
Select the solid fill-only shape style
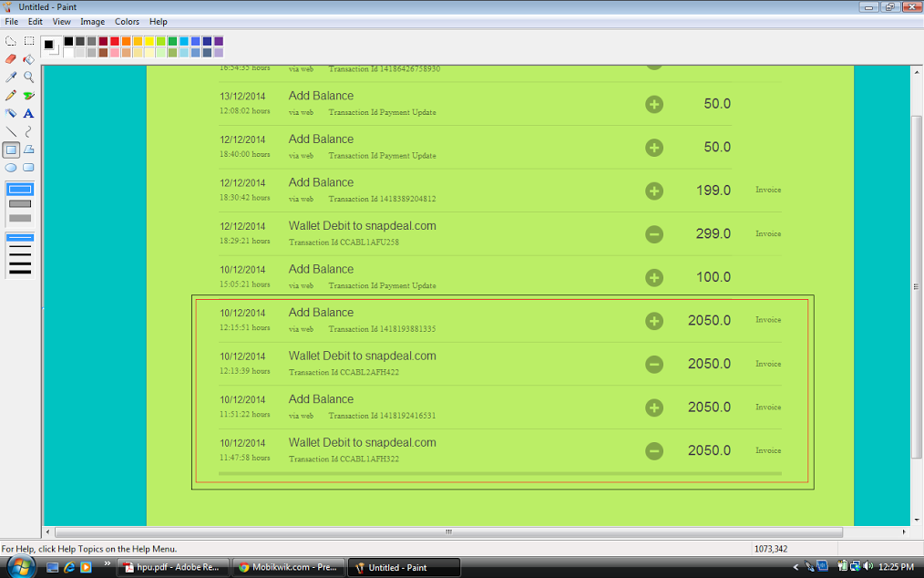tap(20, 219)
